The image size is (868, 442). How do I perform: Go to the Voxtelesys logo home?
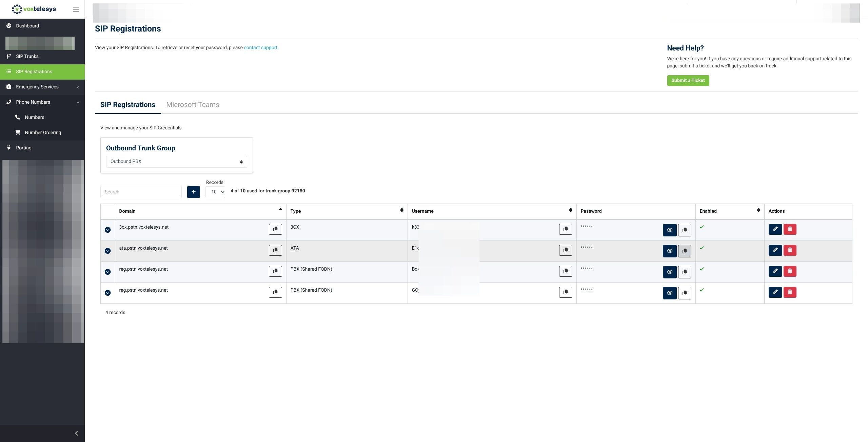tap(34, 9)
